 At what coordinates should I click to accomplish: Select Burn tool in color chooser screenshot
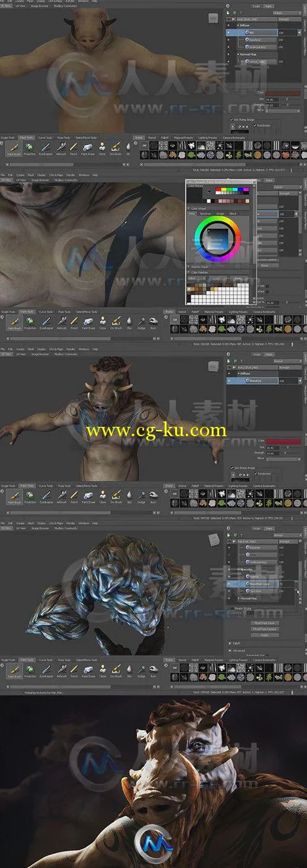153,322
